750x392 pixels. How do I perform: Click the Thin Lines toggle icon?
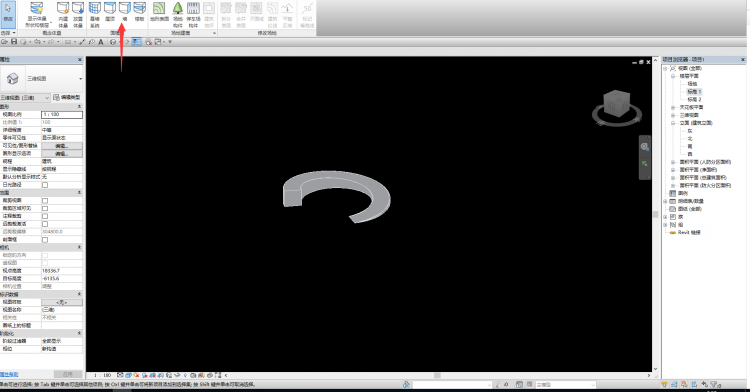(137, 42)
